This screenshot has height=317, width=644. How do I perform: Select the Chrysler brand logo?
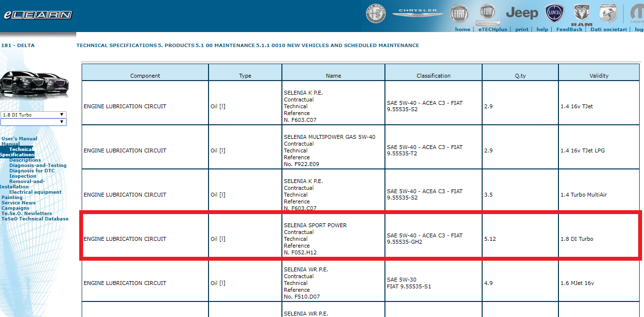tap(418, 13)
